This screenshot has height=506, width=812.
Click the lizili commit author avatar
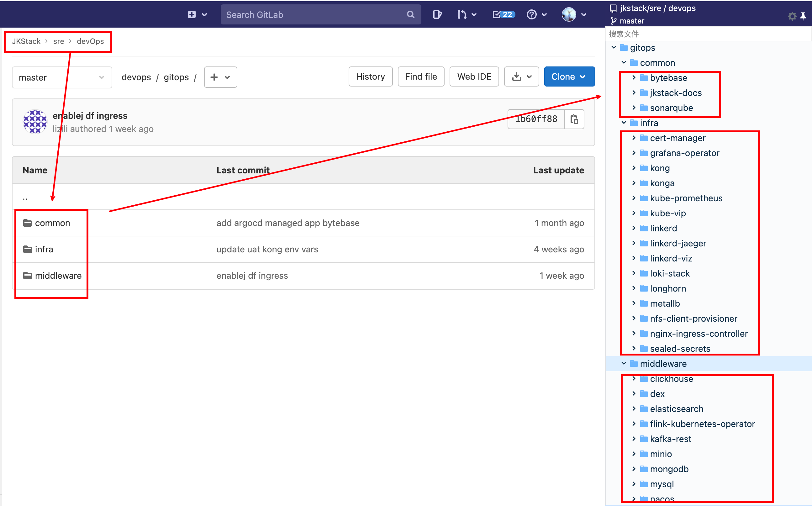35,122
